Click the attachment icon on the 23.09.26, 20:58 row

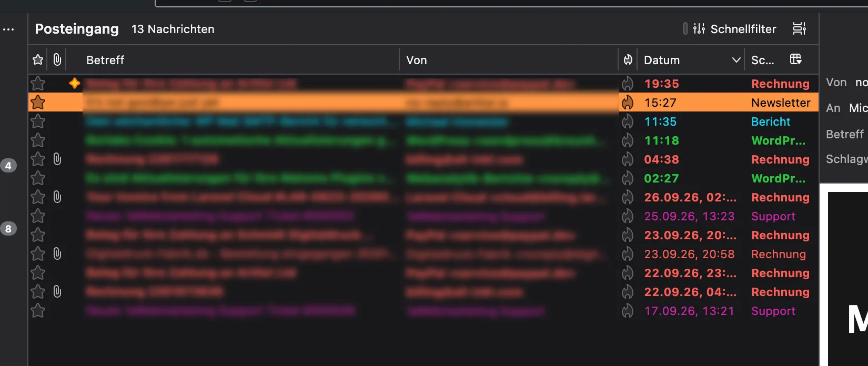coord(57,254)
